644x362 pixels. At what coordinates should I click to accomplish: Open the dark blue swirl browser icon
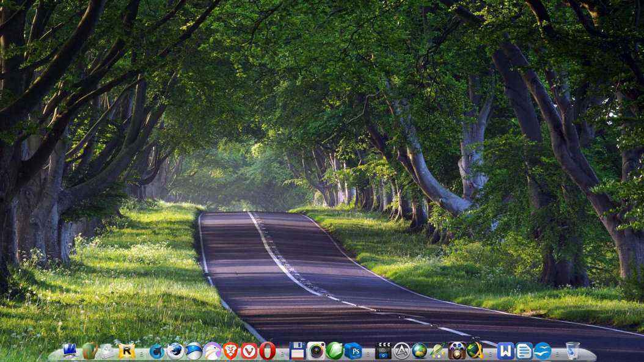click(x=156, y=352)
